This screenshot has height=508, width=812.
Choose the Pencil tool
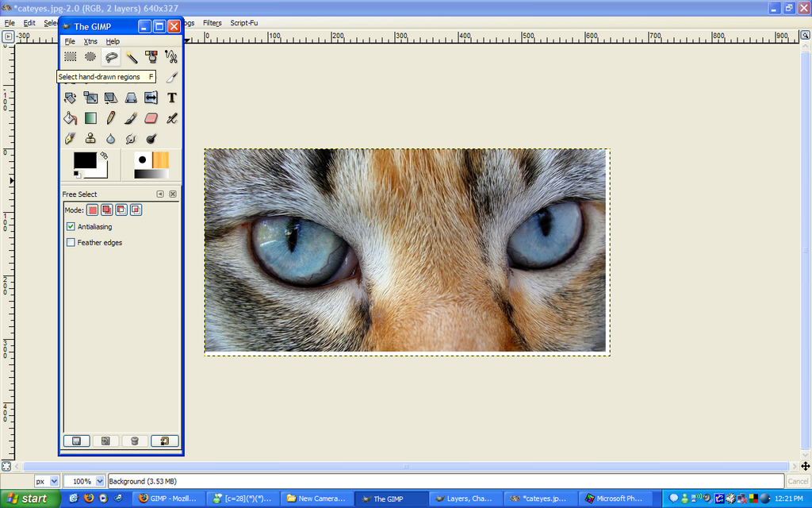pos(111,118)
